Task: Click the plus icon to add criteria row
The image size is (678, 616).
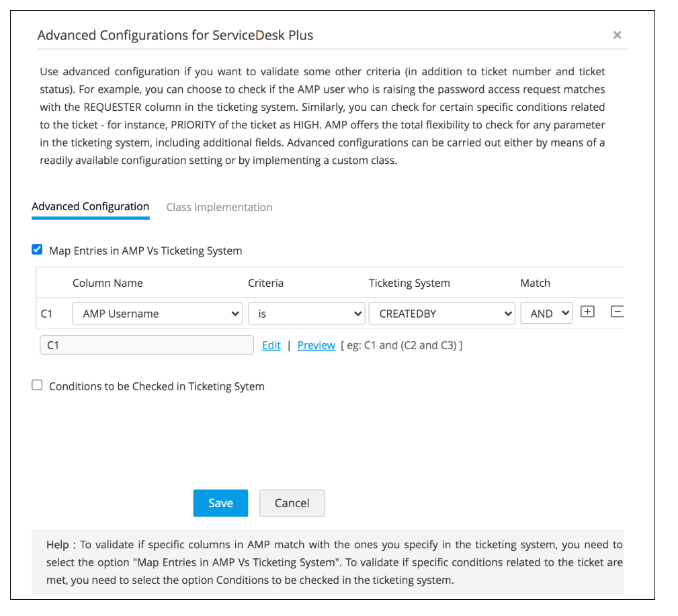Action: pos(587,312)
